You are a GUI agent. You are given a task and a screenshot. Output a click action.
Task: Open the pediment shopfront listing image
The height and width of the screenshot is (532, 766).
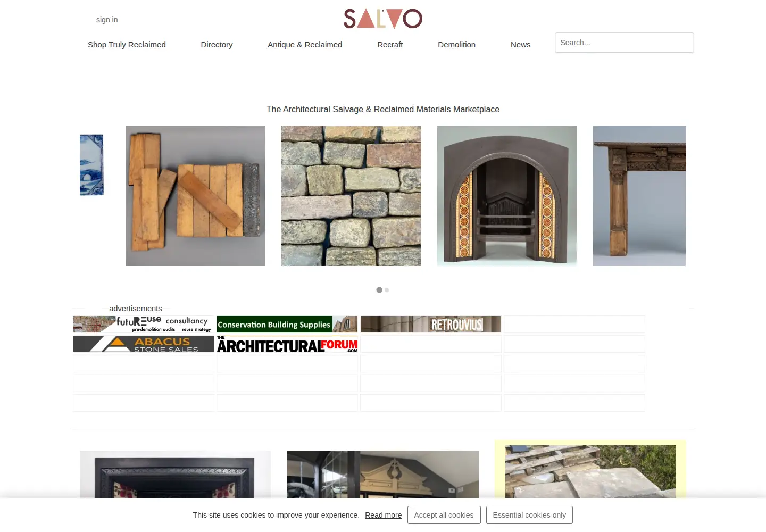point(383,475)
